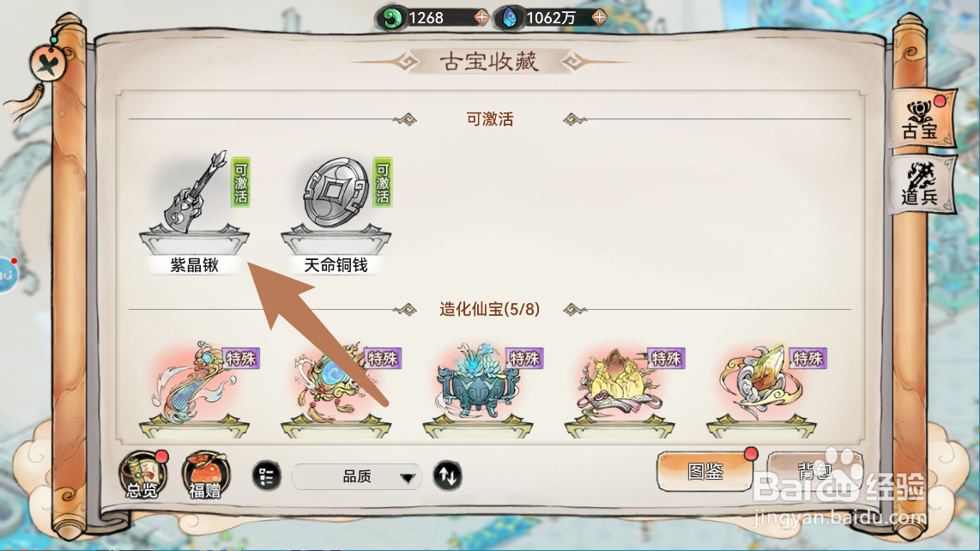Open the 福赠 gift bag icon
This screenshot has height=551, width=980.
(206, 475)
